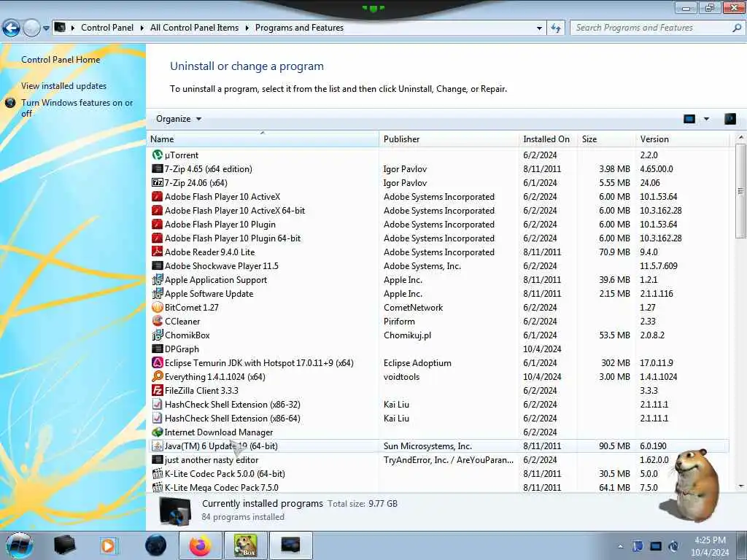Image resolution: width=747 pixels, height=560 pixels.
Task: Click the Adobe Reader 9.4.0 Lite icon
Action: (x=158, y=252)
